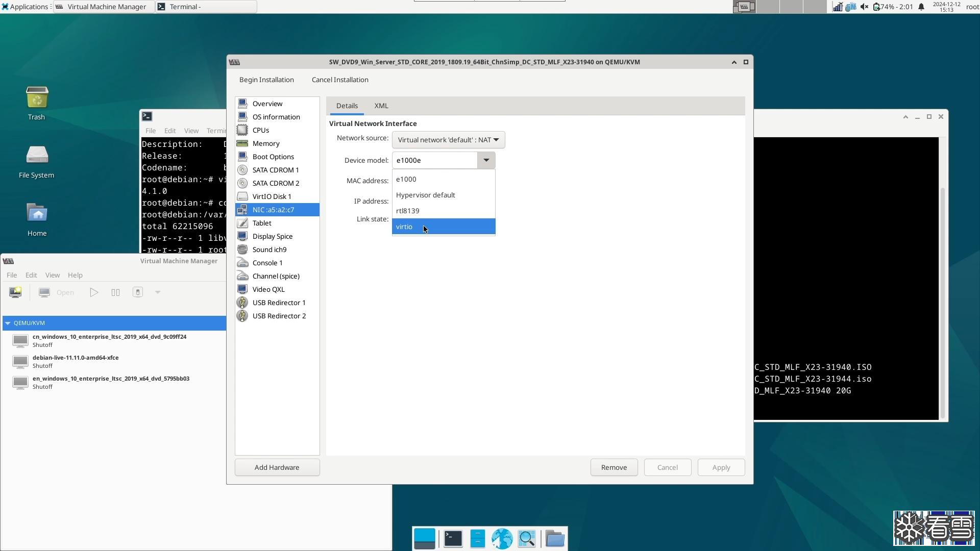The image size is (980, 551).
Task: Click the Pause VM toolbar icon
Action: pos(115,292)
